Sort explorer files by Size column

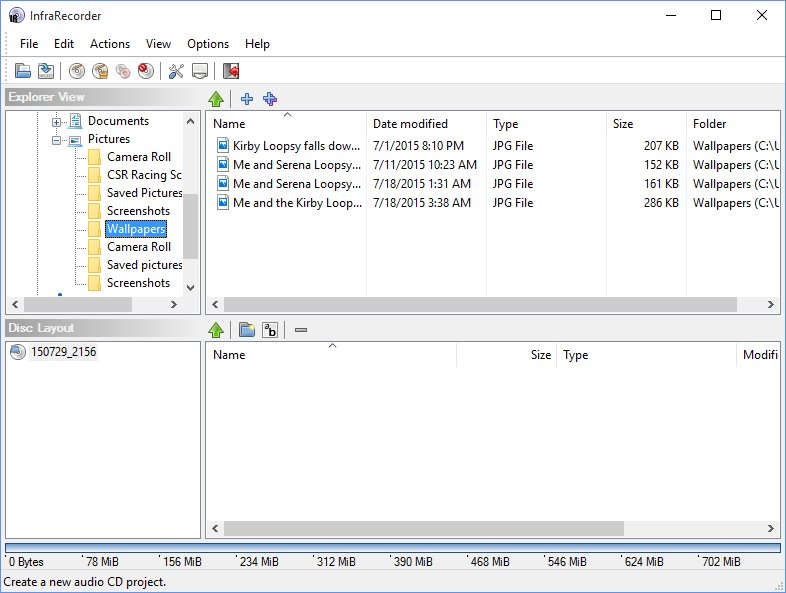tap(646, 123)
